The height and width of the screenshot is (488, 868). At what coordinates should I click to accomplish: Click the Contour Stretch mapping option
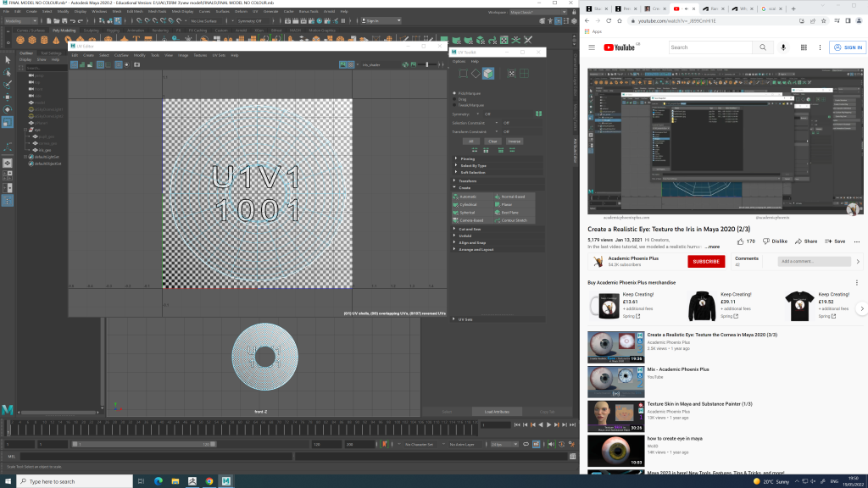coord(514,220)
